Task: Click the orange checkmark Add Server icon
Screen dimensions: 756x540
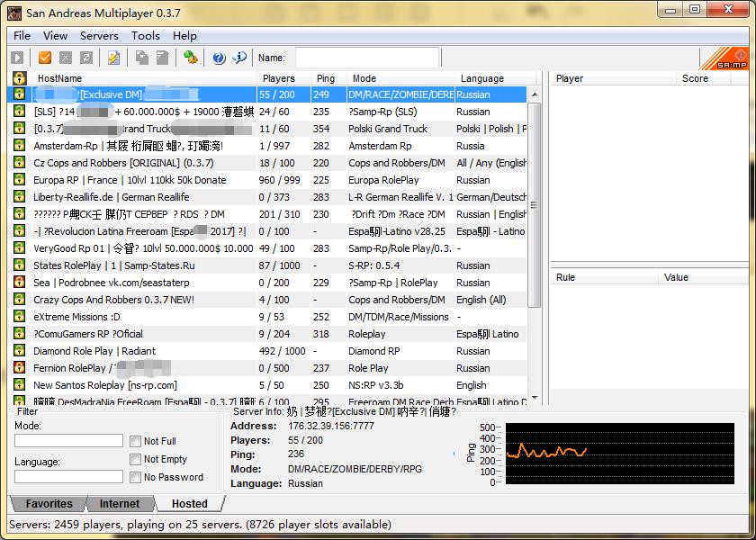Action: click(44, 58)
